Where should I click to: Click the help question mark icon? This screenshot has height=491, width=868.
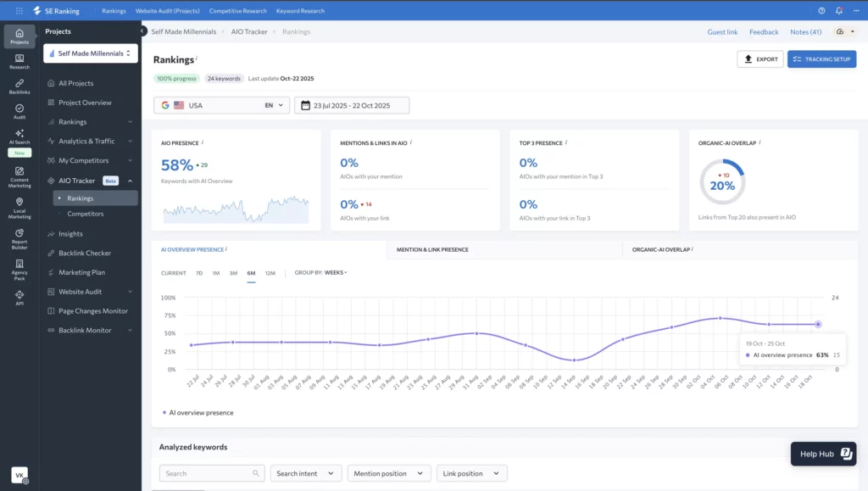(821, 11)
